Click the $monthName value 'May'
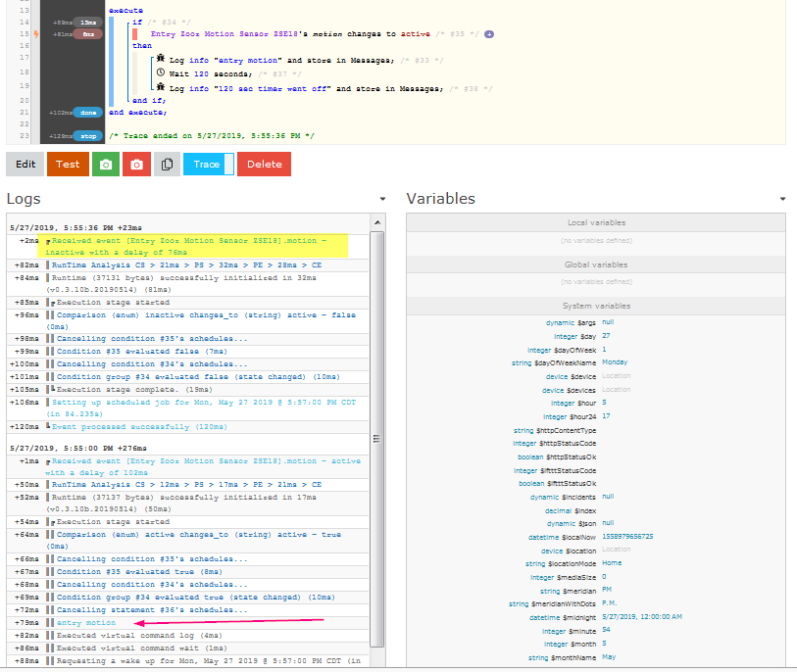 [609, 656]
